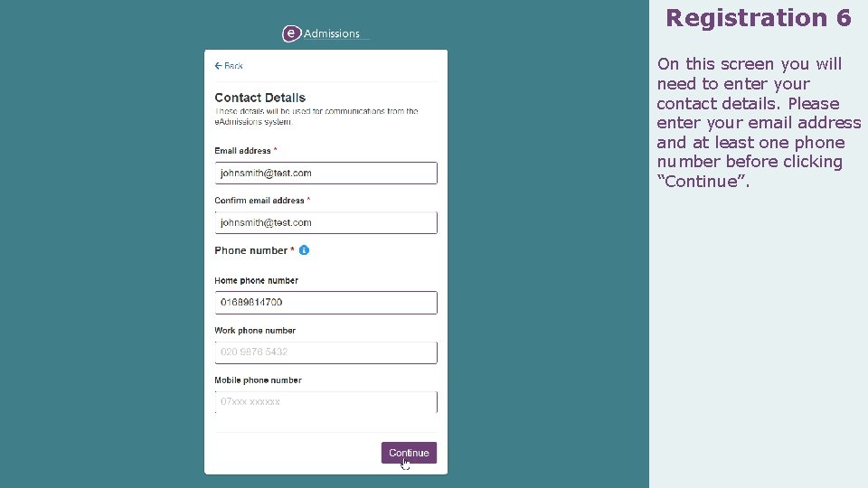This screenshot has width=868, height=488.
Task: Click the "Confirm email address" label
Action: (x=259, y=201)
